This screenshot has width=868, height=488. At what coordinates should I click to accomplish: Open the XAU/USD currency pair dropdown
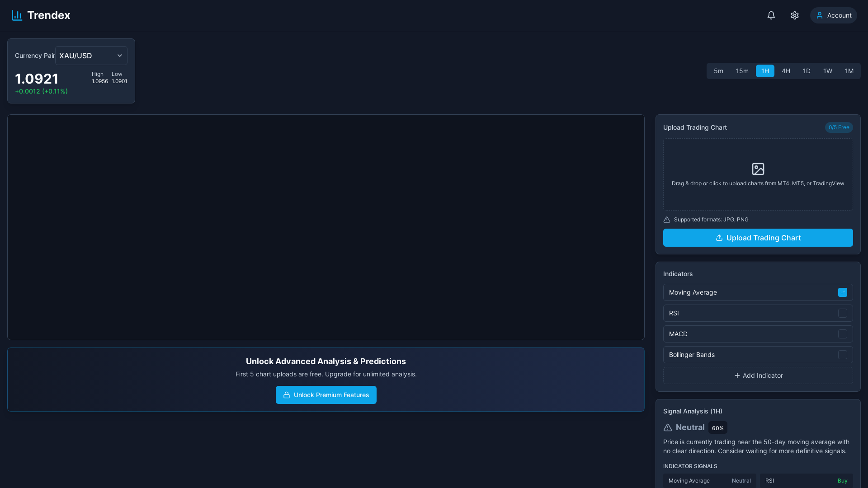click(90, 56)
